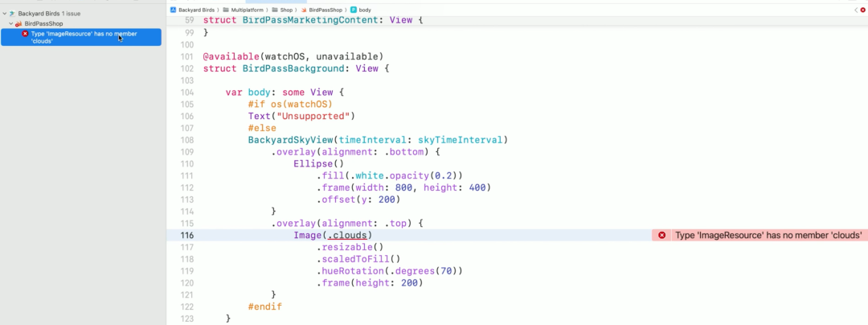Select the Backyard Birds project icon in navigator
The image size is (868, 325).
(x=12, y=13)
